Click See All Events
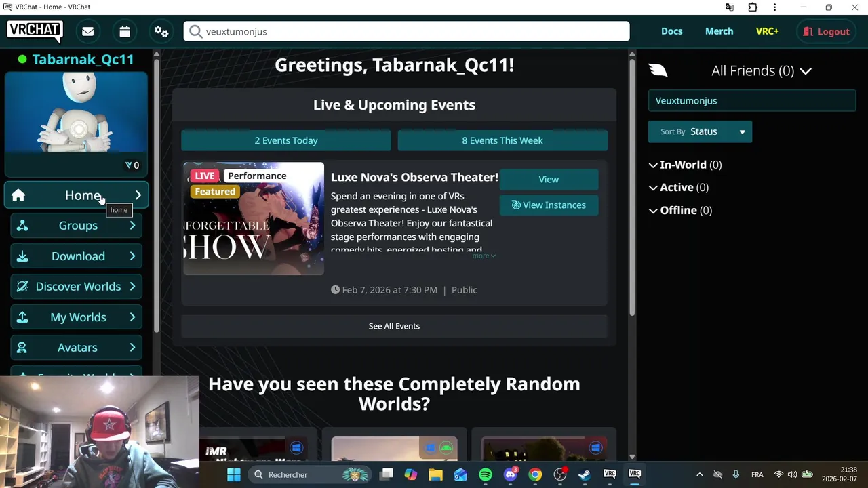Screen dimensions: 868x488 pyautogui.click(x=394, y=326)
